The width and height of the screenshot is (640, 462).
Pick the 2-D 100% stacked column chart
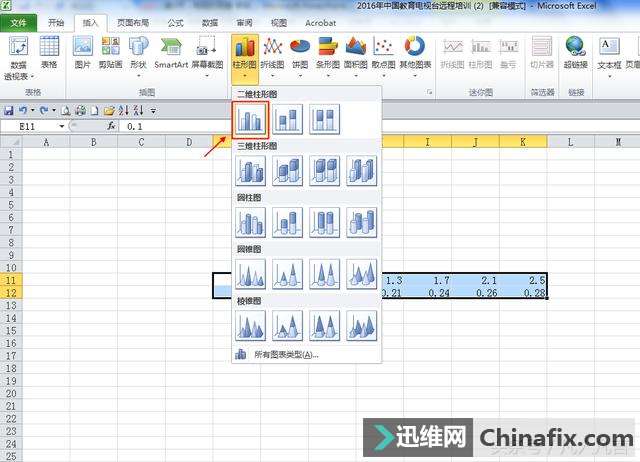pyautogui.click(x=324, y=119)
